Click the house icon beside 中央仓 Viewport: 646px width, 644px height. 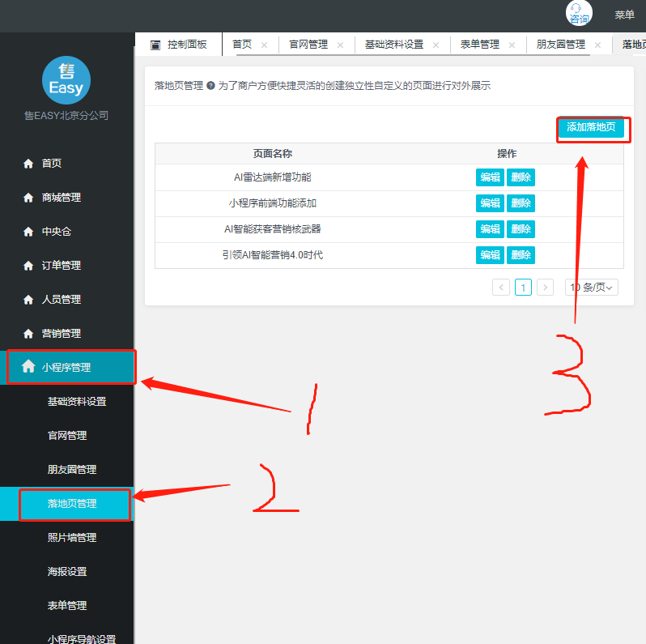click(x=28, y=232)
